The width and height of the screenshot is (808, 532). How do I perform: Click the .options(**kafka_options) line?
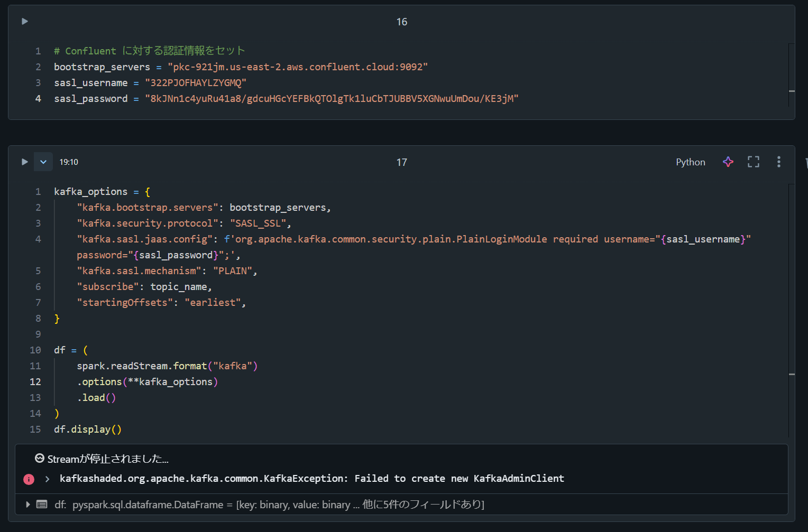[x=147, y=382]
